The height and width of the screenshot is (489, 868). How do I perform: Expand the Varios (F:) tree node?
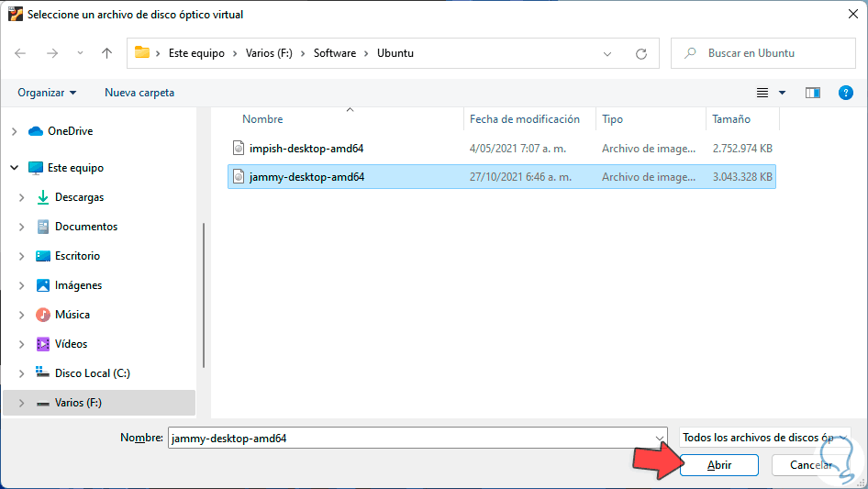coord(22,403)
